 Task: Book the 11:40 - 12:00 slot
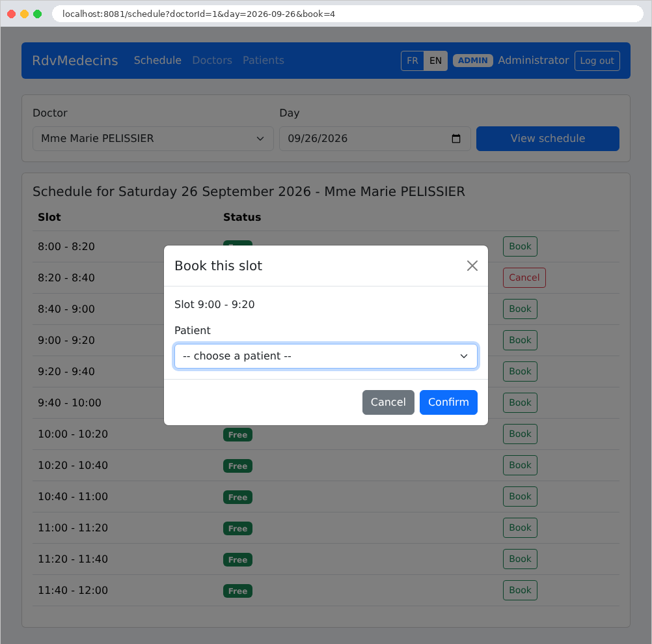[520, 591]
